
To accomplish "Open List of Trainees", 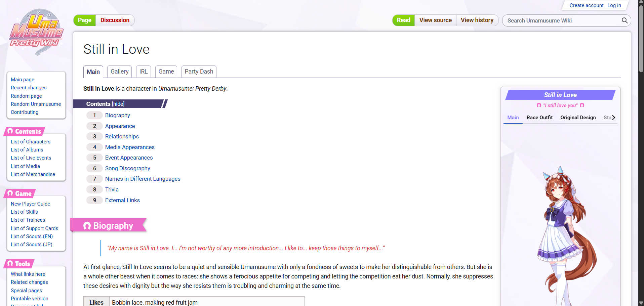I will [28, 220].
